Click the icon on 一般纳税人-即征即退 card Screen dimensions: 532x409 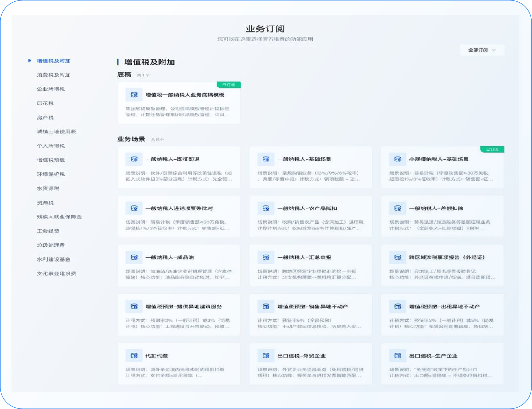134,159
